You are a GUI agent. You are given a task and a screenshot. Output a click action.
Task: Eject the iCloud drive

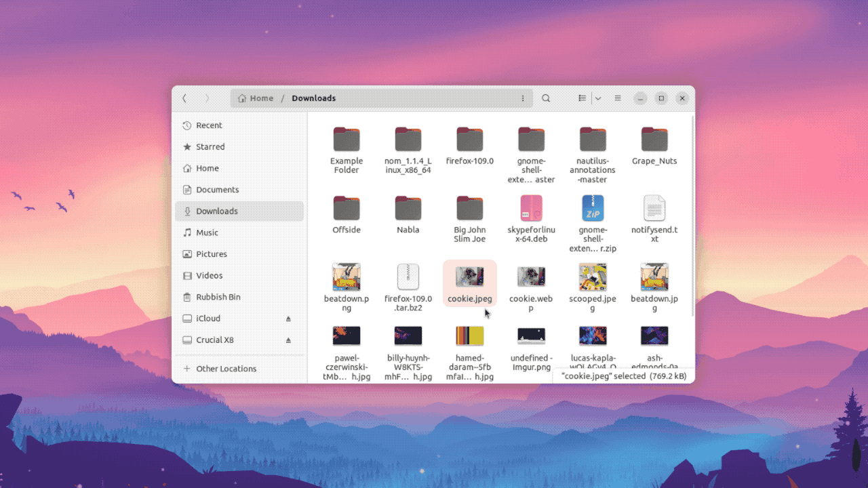coord(288,318)
